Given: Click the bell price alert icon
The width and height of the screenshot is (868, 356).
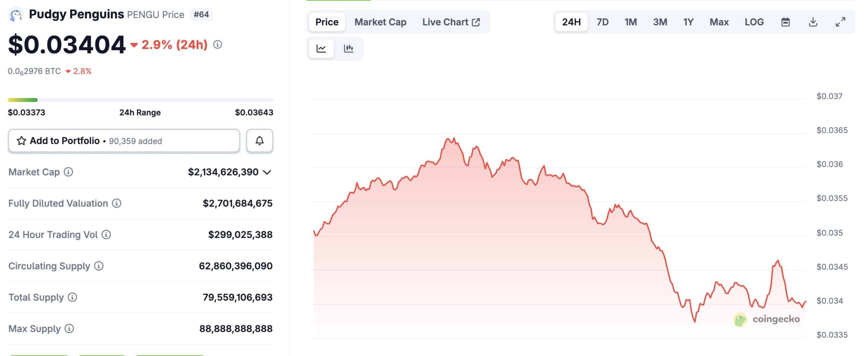Looking at the screenshot, I should [259, 141].
